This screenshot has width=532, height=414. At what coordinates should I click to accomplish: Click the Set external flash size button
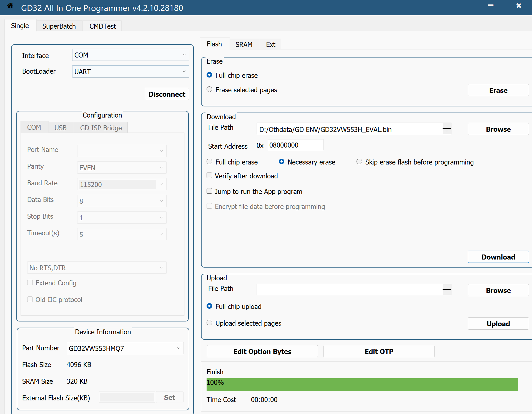click(170, 397)
